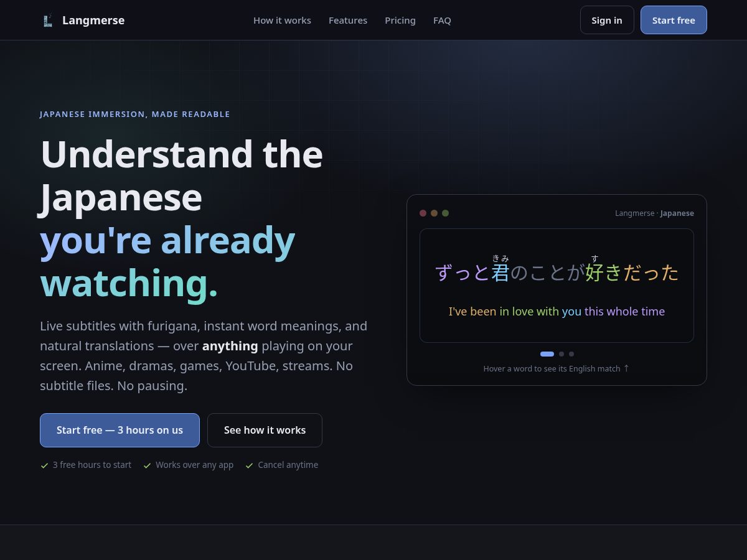This screenshot has height=560, width=747.
Task: Click the header Start free button
Action: tap(674, 20)
